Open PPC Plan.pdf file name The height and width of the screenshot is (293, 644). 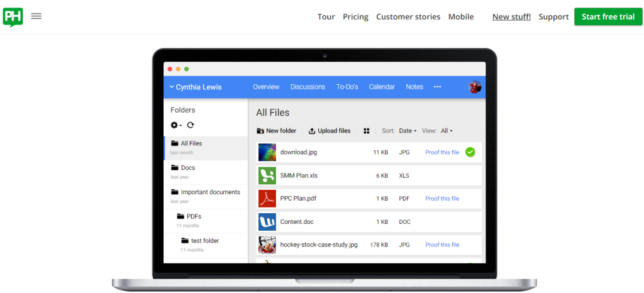pyautogui.click(x=298, y=199)
